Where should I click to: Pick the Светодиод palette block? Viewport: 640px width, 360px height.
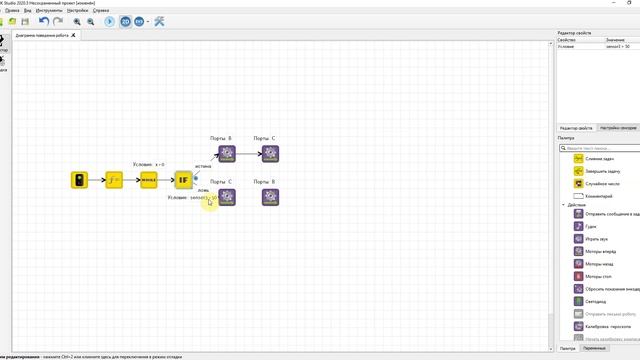point(590,302)
